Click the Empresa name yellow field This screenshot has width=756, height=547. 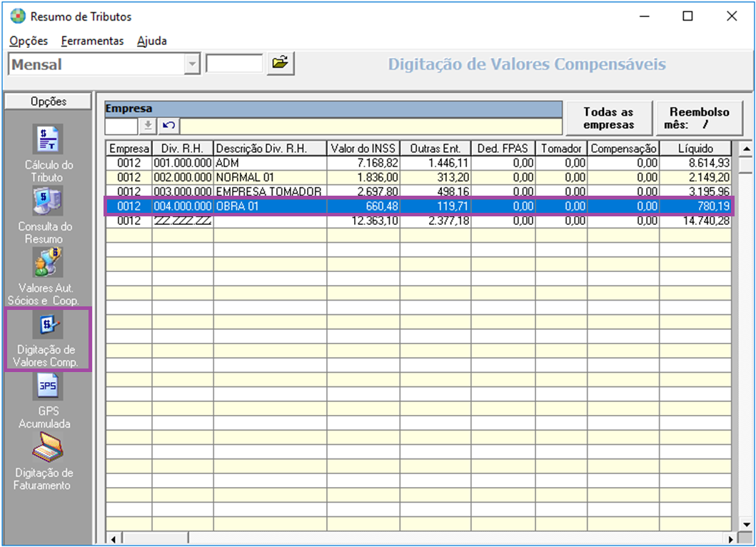[x=371, y=126]
